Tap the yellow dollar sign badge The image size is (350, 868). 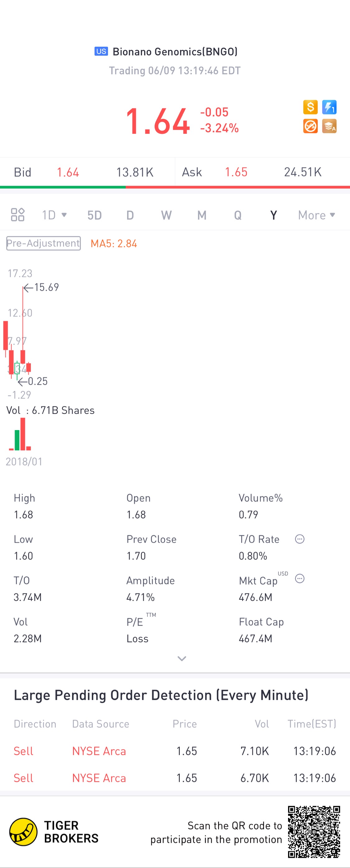point(310,107)
